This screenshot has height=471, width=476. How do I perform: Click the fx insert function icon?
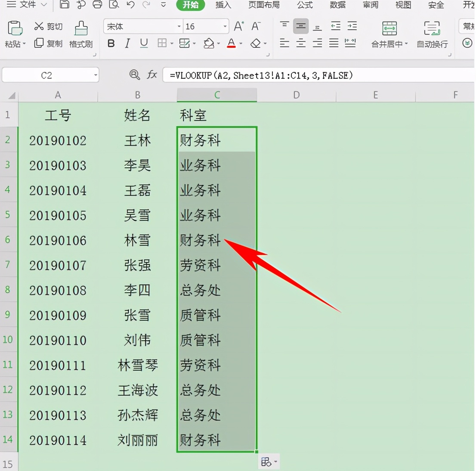[152, 75]
